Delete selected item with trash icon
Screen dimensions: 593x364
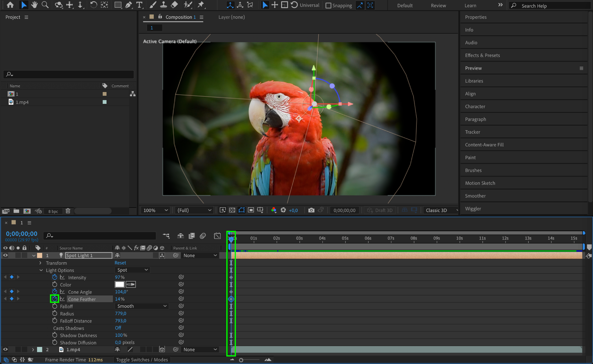tap(68, 211)
